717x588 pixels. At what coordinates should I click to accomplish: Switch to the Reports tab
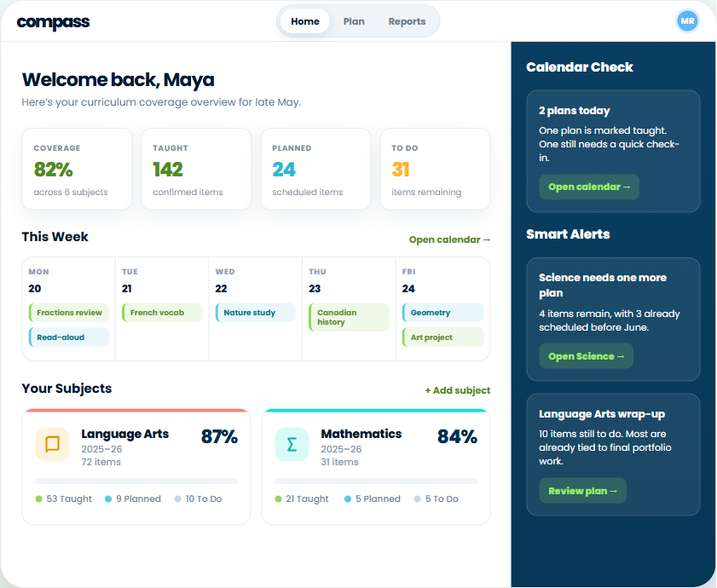click(407, 21)
